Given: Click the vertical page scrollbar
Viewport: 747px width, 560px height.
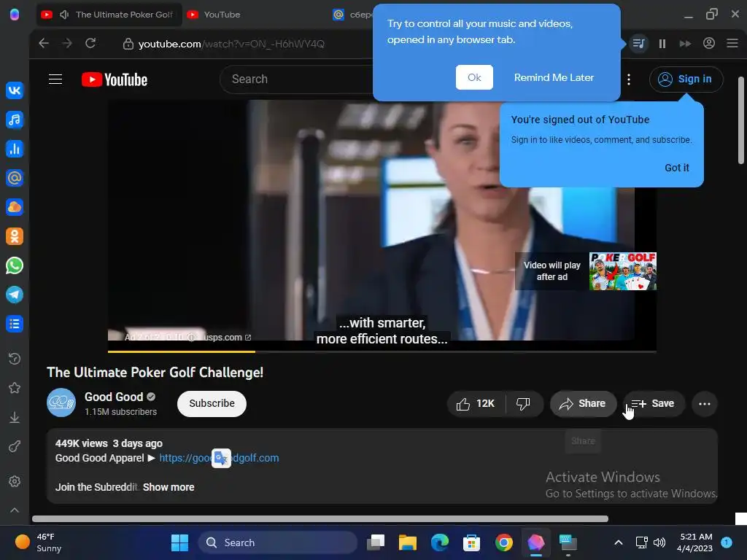Looking at the screenshot, I should point(741,120).
